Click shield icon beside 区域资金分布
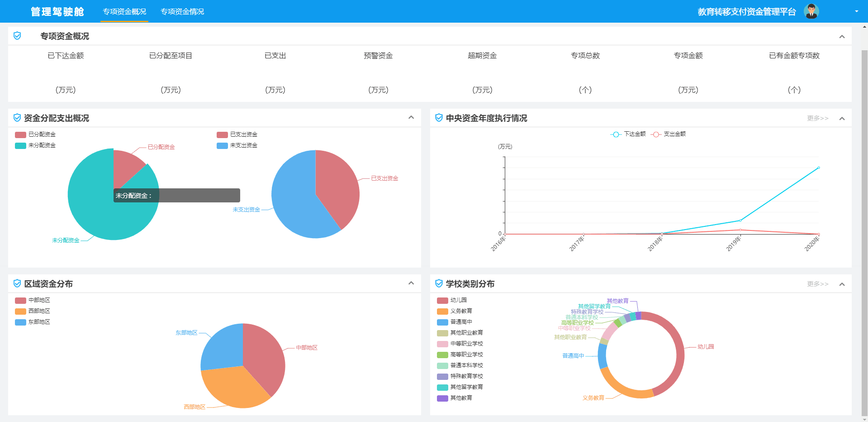 pyautogui.click(x=17, y=283)
